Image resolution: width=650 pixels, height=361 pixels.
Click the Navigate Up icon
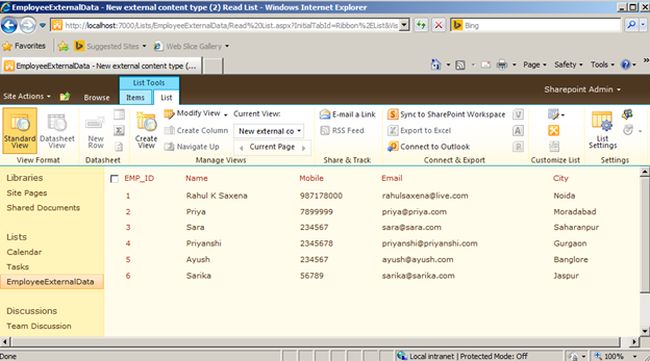coord(169,147)
